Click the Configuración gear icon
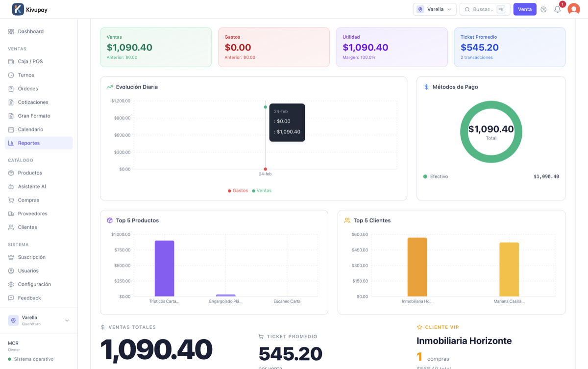 click(11, 285)
